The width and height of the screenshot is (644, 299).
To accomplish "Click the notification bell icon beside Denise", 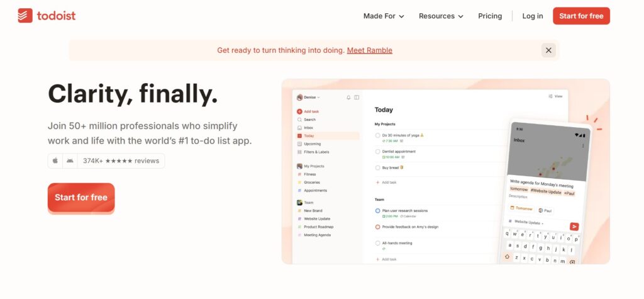I will tap(348, 98).
